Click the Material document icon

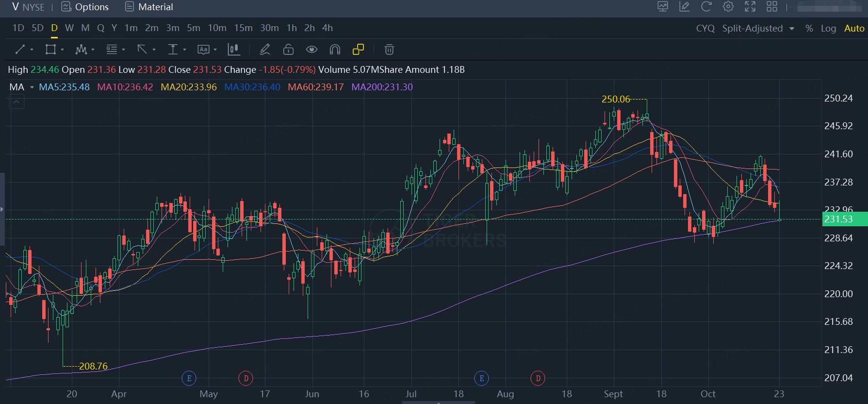pyautogui.click(x=130, y=7)
